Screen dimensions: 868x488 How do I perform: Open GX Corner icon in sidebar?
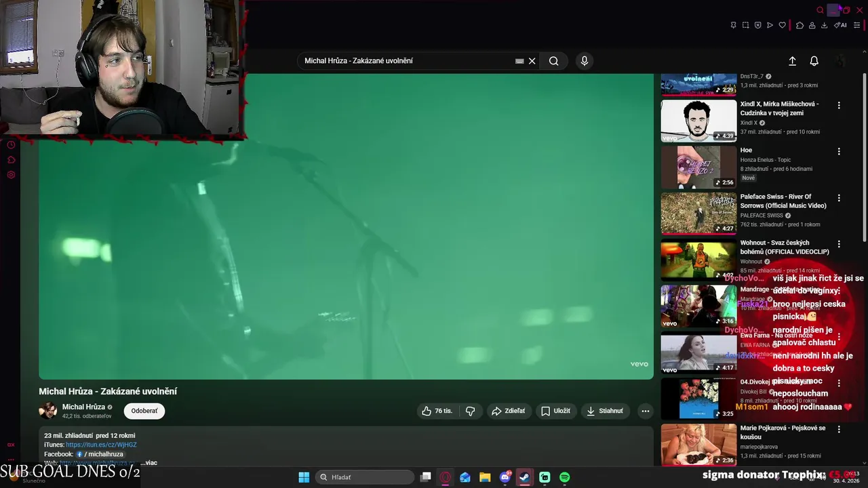coord(11,445)
